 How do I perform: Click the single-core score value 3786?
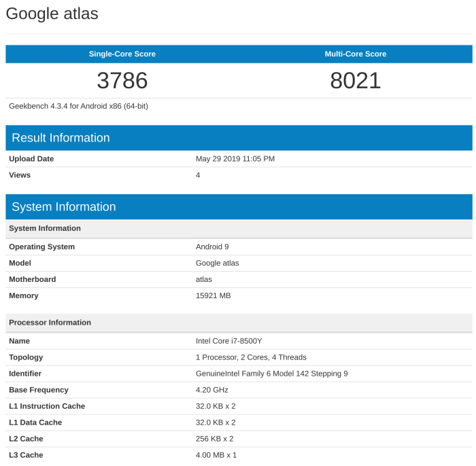pyautogui.click(x=122, y=81)
